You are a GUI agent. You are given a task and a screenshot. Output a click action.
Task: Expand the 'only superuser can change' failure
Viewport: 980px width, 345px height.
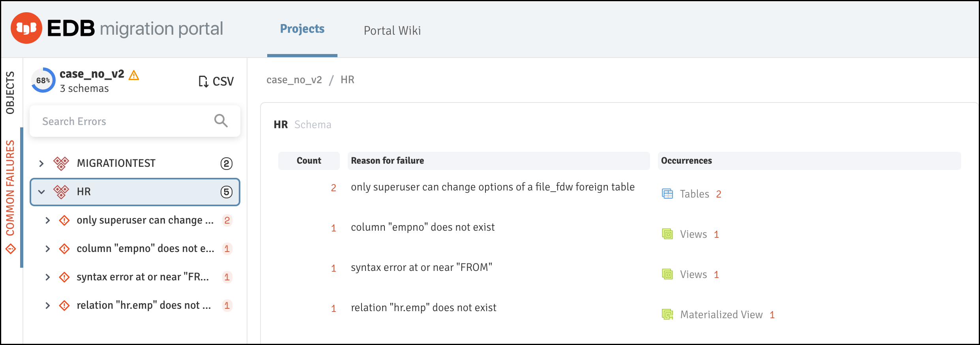48,220
